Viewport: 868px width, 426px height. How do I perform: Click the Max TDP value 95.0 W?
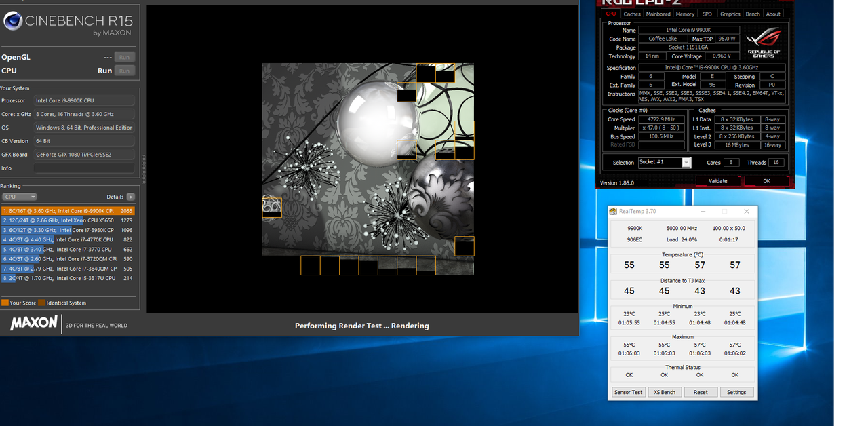pos(728,39)
